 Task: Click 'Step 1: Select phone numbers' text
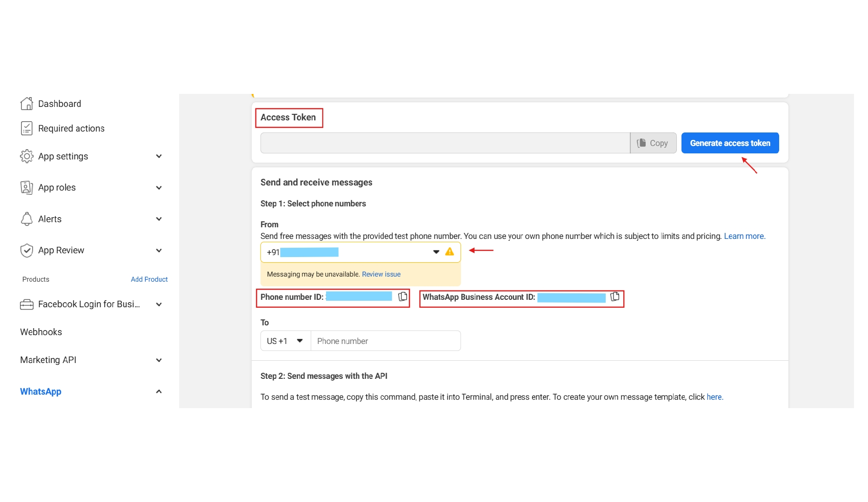pyautogui.click(x=313, y=204)
